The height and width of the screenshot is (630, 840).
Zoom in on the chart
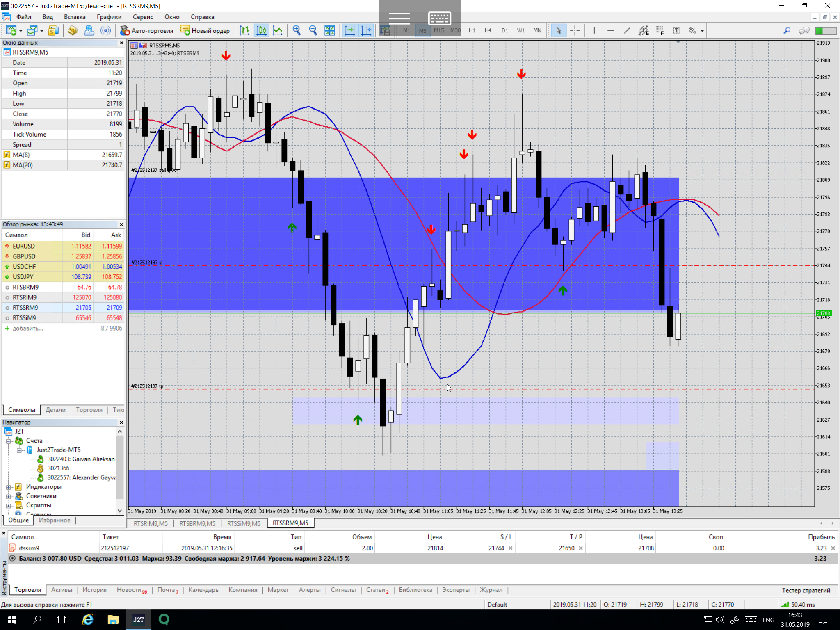coord(297,31)
